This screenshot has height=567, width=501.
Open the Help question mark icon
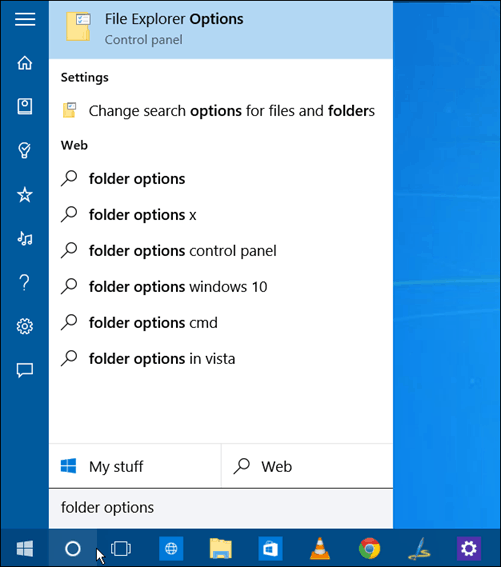click(x=25, y=282)
